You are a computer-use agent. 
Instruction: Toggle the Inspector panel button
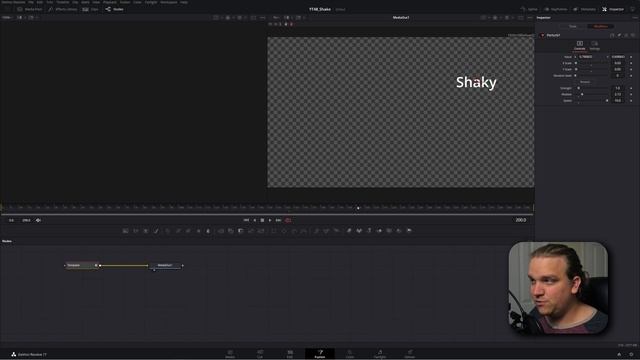(x=613, y=9)
